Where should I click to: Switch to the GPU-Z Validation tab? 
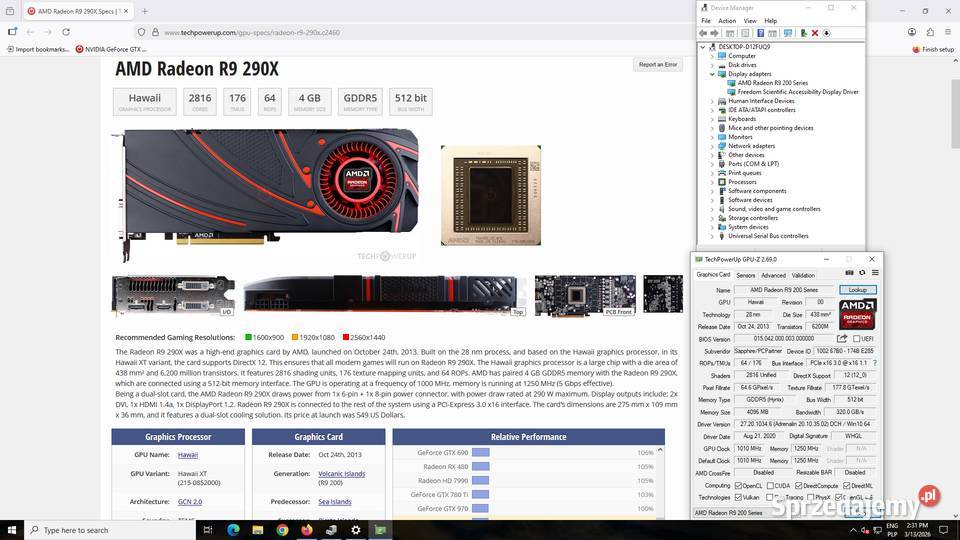[803, 275]
